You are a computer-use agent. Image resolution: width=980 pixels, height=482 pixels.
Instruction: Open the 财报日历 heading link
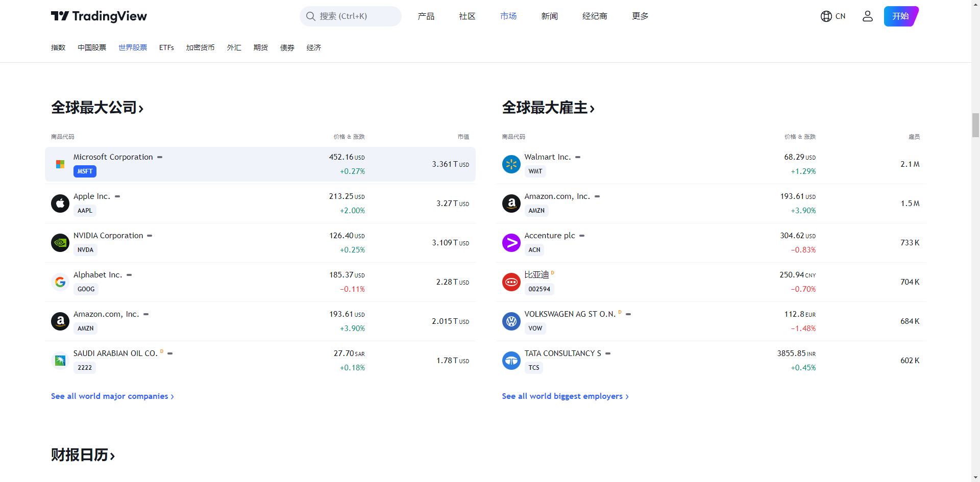(x=83, y=455)
